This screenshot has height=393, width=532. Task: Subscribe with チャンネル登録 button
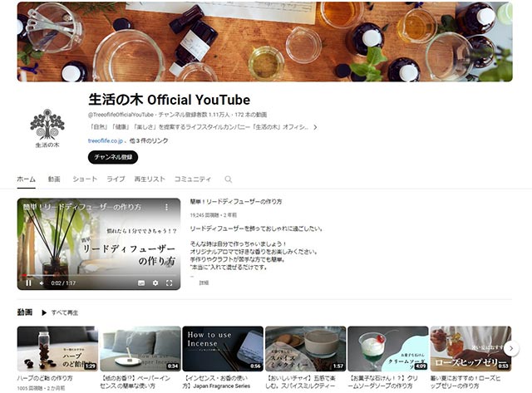pyautogui.click(x=113, y=157)
